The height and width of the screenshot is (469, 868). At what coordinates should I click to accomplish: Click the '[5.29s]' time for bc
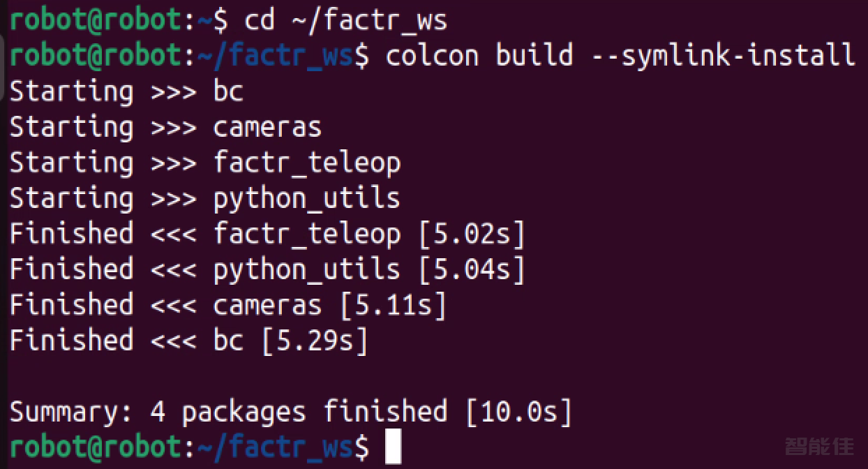pos(314,341)
